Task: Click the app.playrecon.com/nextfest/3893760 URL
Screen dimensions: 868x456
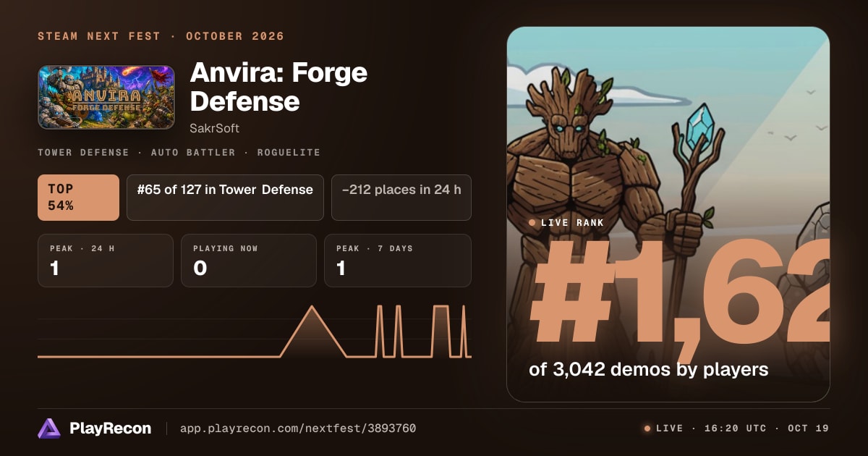Action: [x=298, y=428]
